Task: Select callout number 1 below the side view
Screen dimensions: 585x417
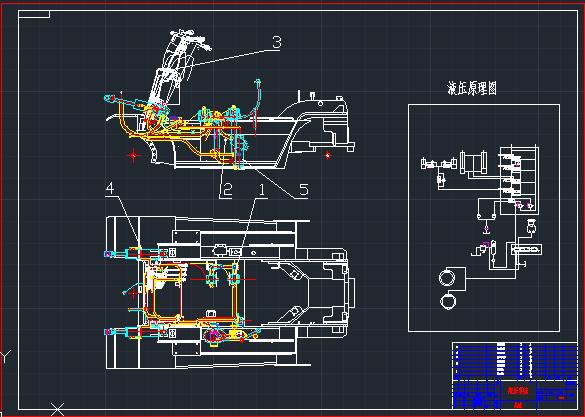Action: (x=262, y=190)
